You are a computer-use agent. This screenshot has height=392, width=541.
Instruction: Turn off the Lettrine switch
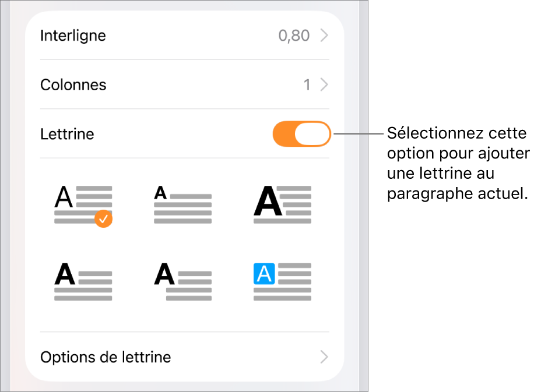301,134
